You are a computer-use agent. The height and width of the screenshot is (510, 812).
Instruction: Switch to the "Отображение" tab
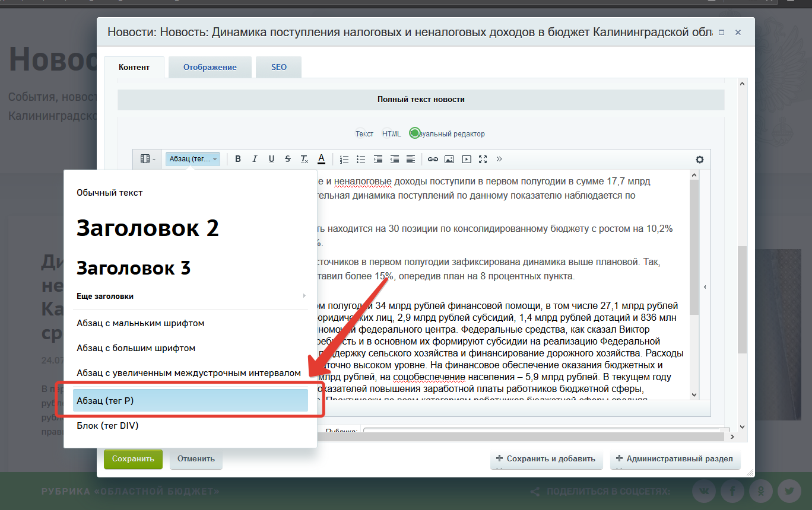[210, 67]
